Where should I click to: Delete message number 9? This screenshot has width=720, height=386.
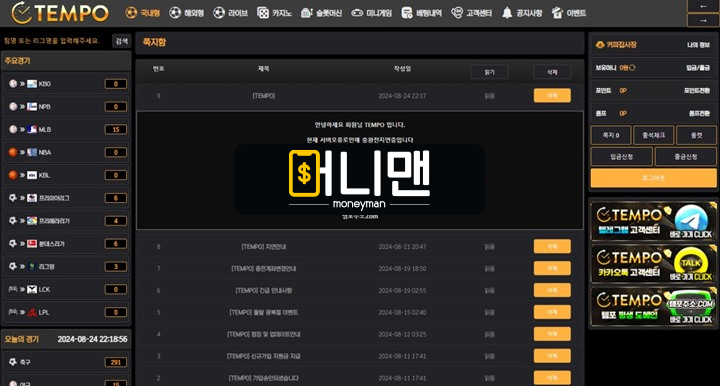(552, 95)
